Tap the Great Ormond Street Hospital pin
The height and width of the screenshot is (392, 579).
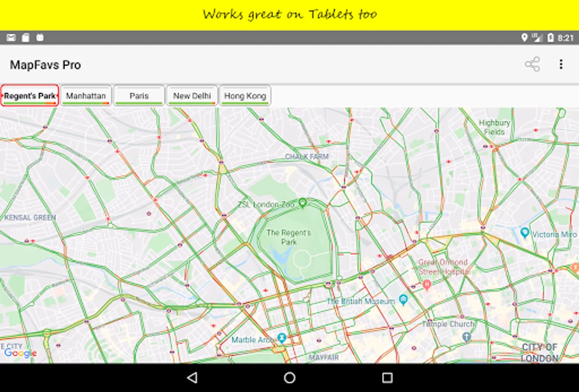[427, 285]
